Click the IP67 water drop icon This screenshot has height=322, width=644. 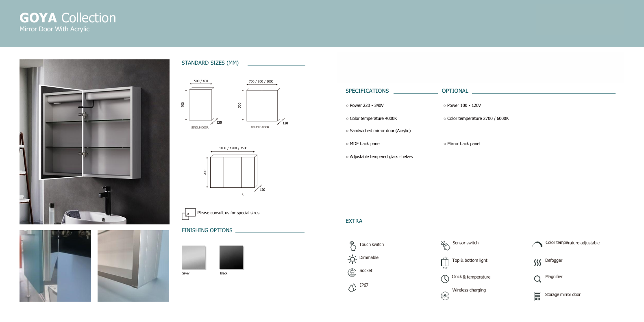[352, 287]
